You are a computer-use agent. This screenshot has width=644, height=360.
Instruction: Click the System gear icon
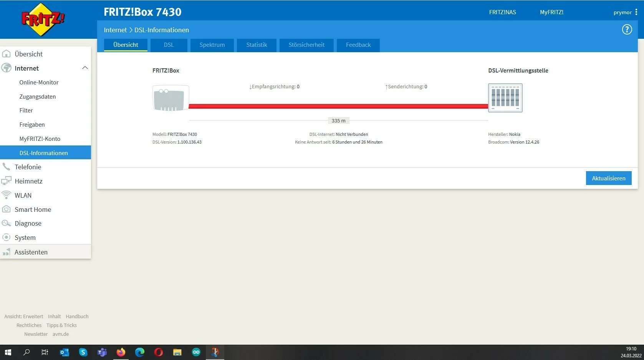click(x=6, y=237)
